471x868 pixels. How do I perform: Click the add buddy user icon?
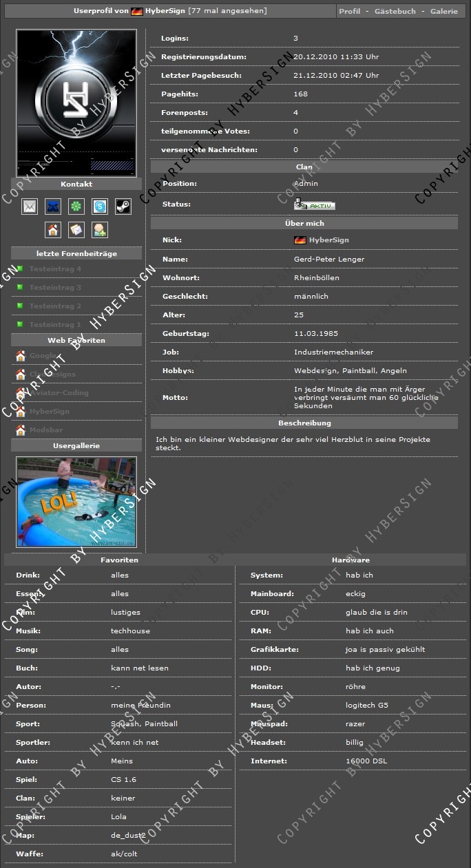pos(100,230)
